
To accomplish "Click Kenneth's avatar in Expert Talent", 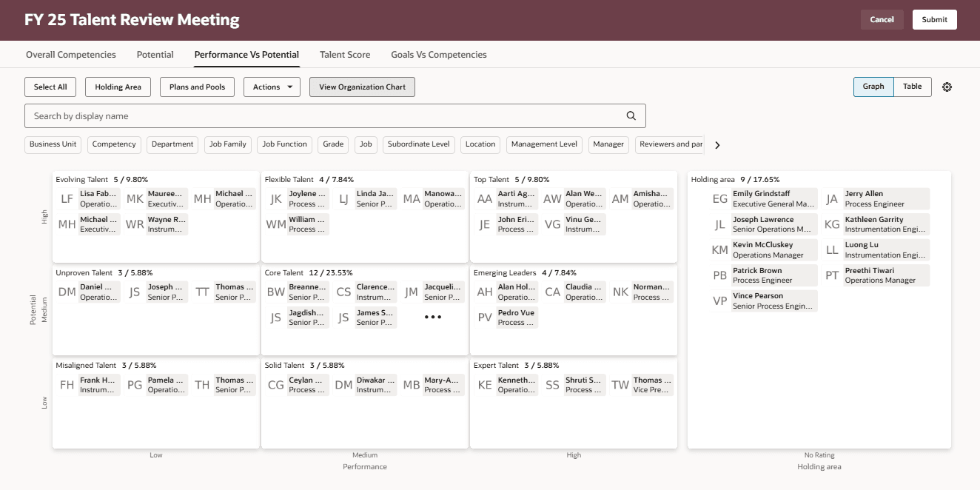I will pyautogui.click(x=484, y=384).
